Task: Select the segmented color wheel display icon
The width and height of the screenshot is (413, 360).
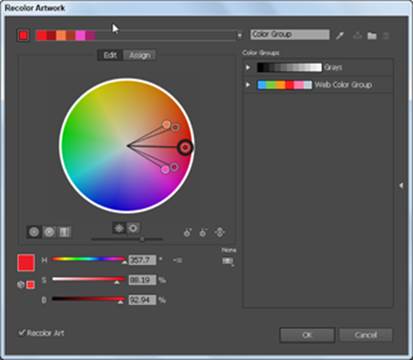Action: click(x=49, y=232)
